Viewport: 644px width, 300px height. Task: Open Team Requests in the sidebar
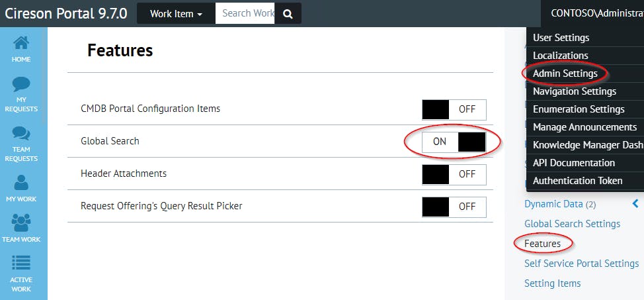coord(21,142)
